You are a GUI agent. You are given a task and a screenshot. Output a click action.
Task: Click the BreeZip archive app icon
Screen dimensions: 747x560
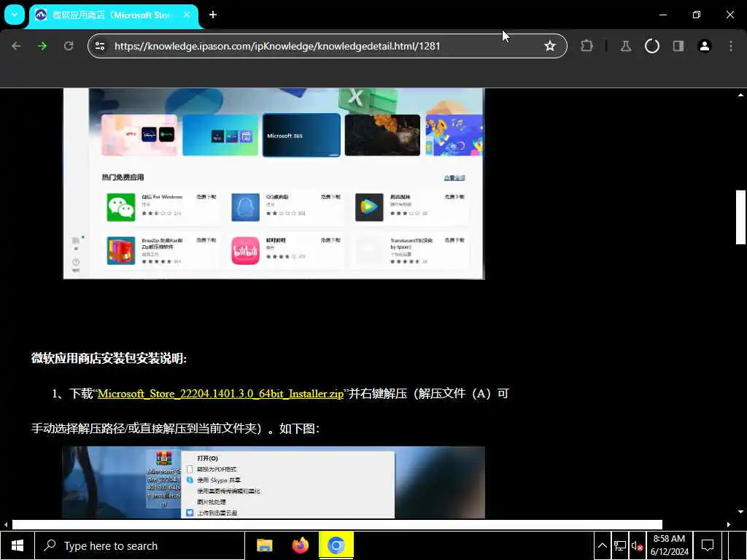pyautogui.click(x=121, y=251)
